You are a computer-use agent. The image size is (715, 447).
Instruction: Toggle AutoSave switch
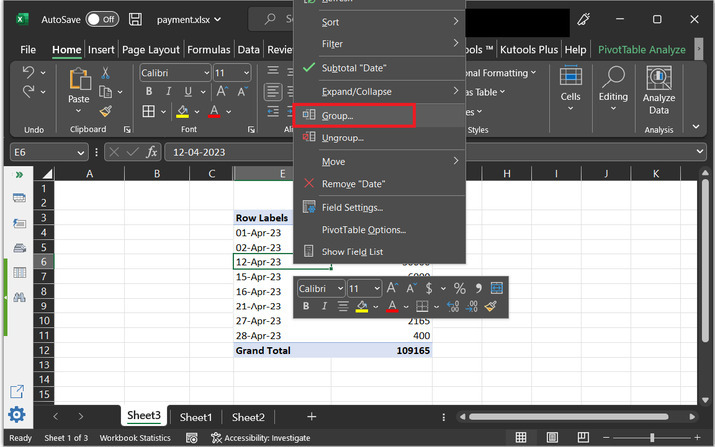pos(103,20)
